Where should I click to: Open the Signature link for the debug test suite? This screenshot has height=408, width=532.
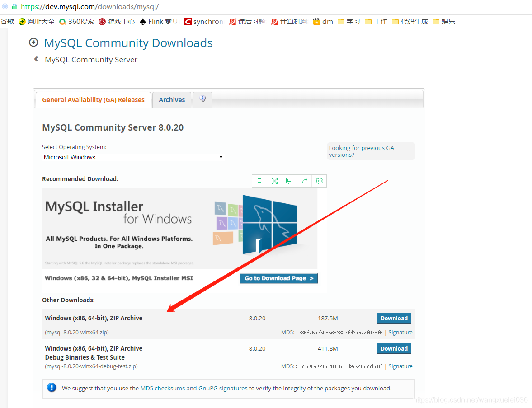click(400, 366)
